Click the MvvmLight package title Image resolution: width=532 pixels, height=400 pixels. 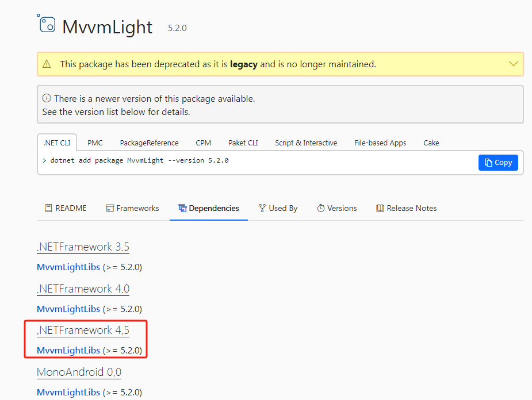pyautogui.click(x=107, y=27)
